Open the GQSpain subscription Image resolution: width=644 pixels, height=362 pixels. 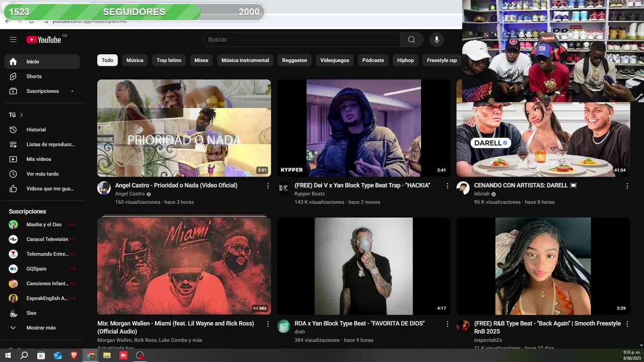pyautogui.click(x=42, y=269)
